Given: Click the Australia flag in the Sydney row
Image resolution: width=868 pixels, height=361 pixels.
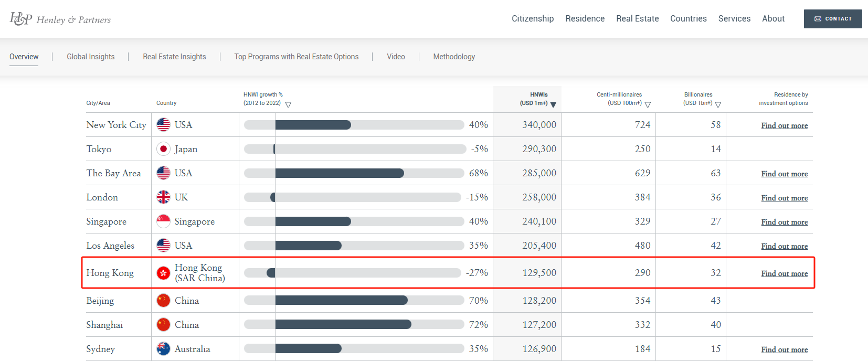Looking at the screenshot, I should [163, 349].
